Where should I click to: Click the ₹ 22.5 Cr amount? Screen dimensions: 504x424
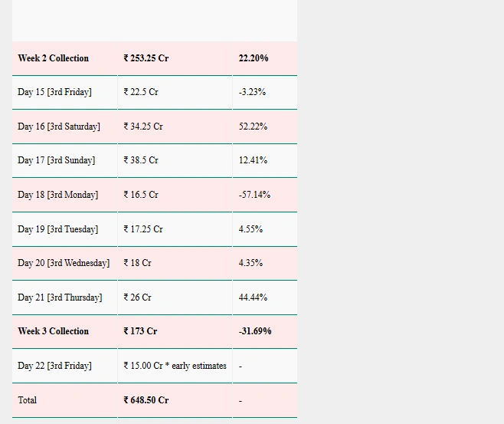click(x=141, y=92)
